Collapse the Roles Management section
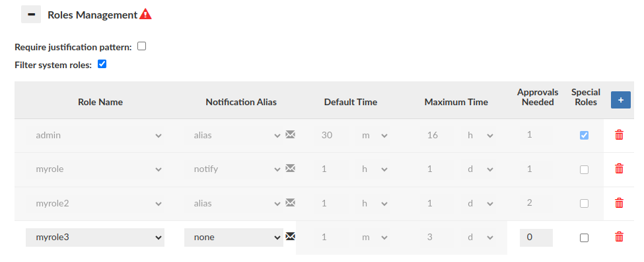Image resolution: width=644 pixels, height=262 pixels. point(31,15)
